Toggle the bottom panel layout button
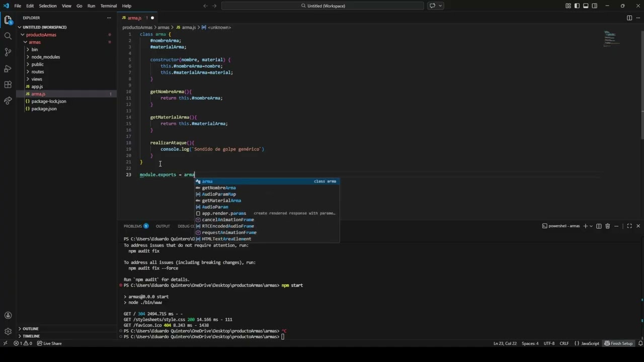The width and height of the screenshot is (644, 362). click(586, 6)
